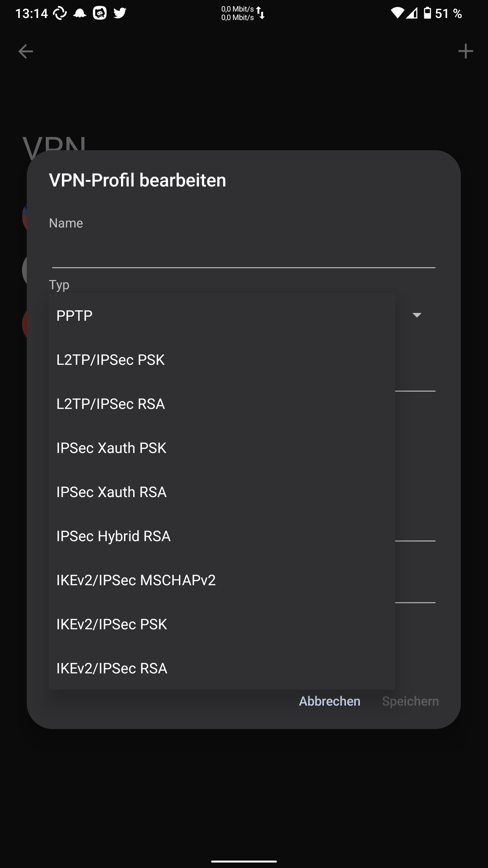Tap the Twitter status bar icon
Screen dimensions: 488x868
[119, 13]
